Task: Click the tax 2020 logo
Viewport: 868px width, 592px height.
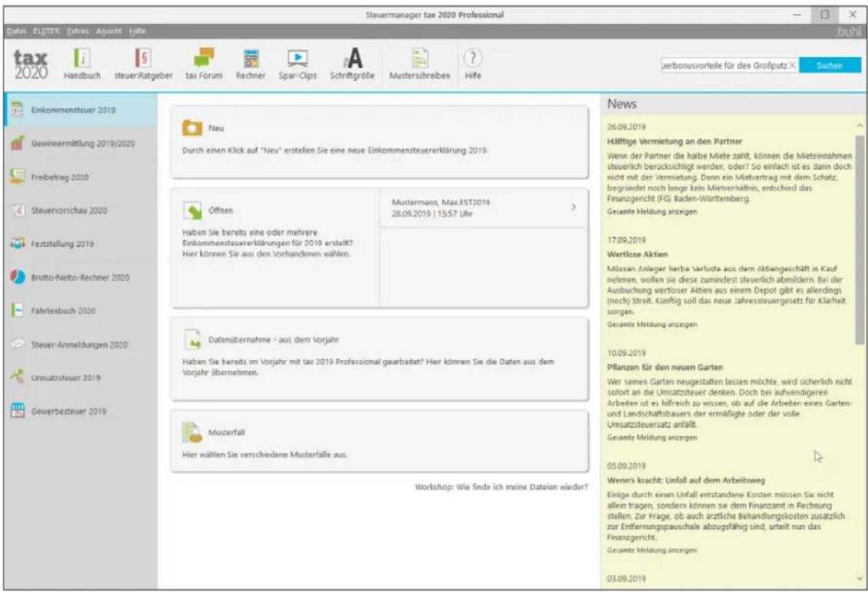Action: pyautogui.click(x=31, y=64)
